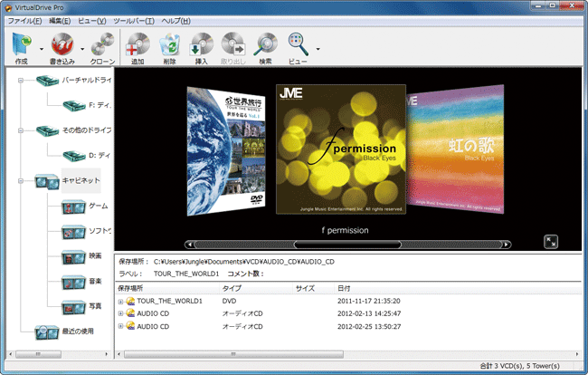Click the ビュー (View) toolbar icon
This screenshot has height=375, width=588.
pos(298,44)
